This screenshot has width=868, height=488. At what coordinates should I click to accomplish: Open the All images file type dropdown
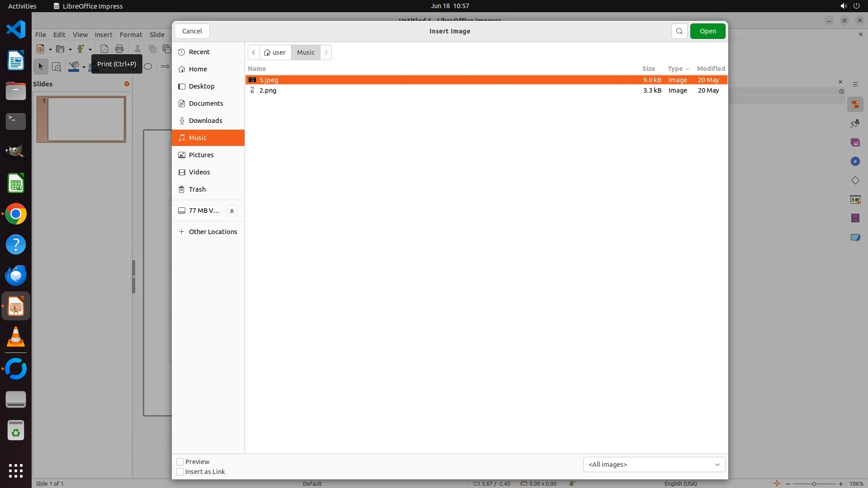pos(654,465)
